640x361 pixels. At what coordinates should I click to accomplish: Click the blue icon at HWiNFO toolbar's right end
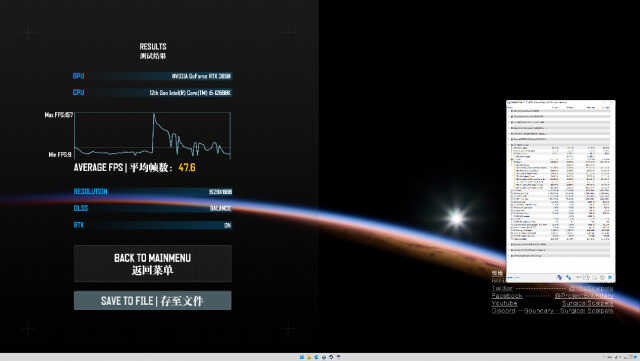610,277
